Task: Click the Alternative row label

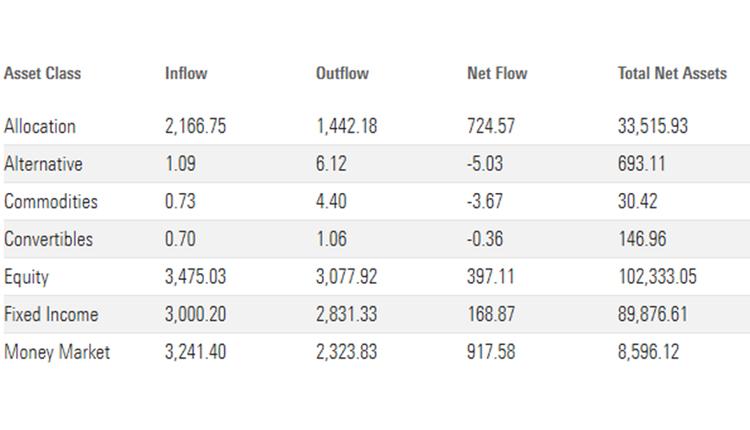Action: pyautogui.click(x=43, y=164)
